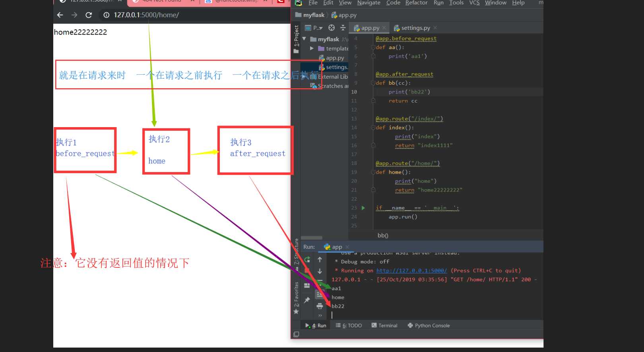Click the up arrow in Run console toolbar
644x352 pixels.
[320, 259]
